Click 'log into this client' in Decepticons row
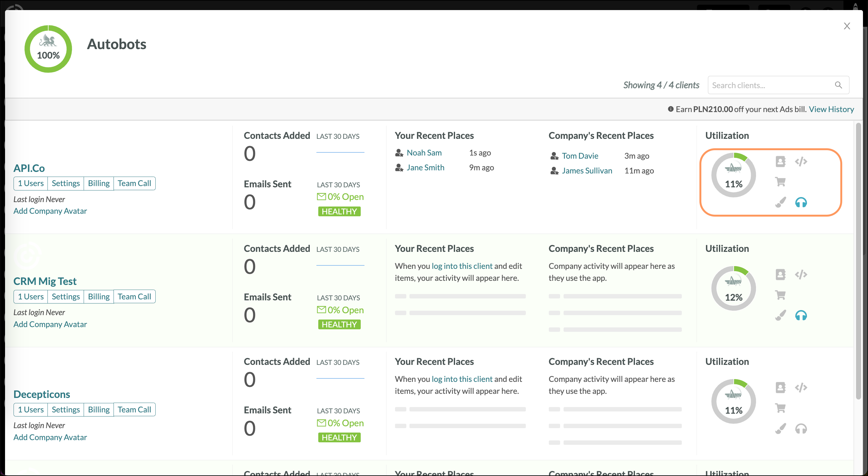Image resolution: width=868 pixels, height=476 pixels. [462, 379]
